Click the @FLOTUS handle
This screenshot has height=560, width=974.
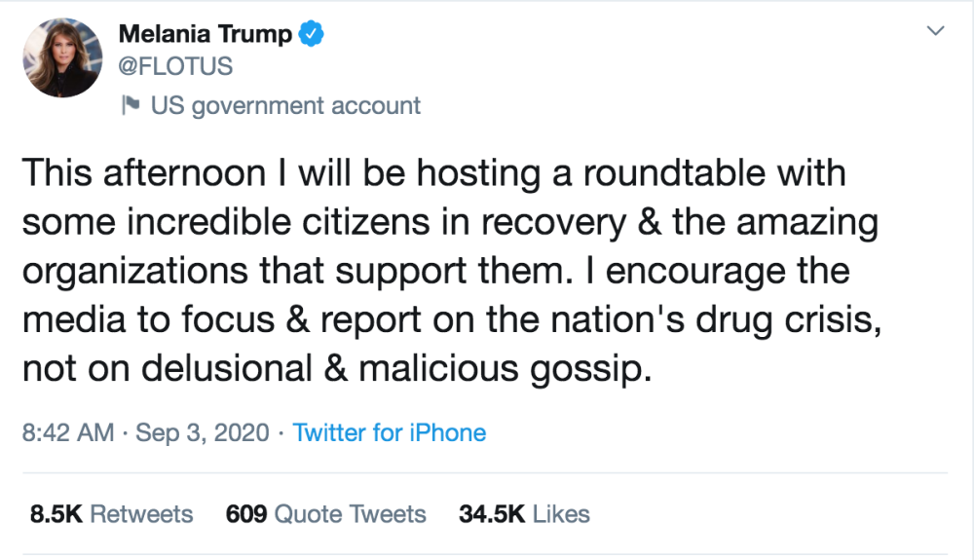click(175, 68)
